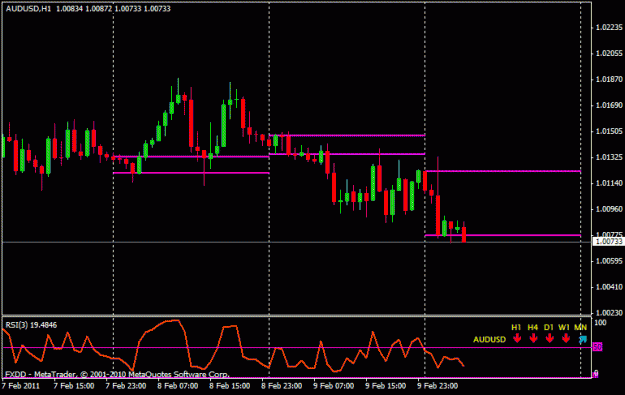The height and width of the screenshot is (395, 625).
Task: Click the red down arrow under H4
Action: (533, 339)
